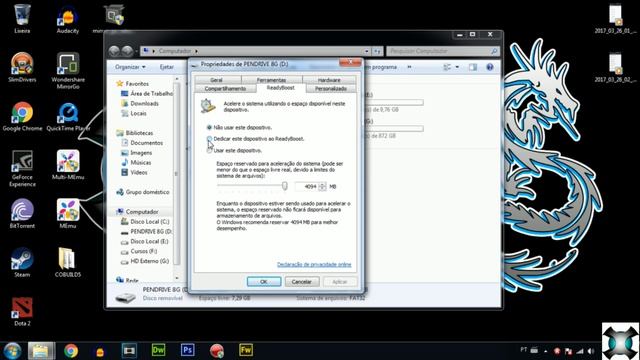This screenshot has width=640, height=360.
Task: Launch MEmu emulator desktop icon
Action: pos(68,213)
